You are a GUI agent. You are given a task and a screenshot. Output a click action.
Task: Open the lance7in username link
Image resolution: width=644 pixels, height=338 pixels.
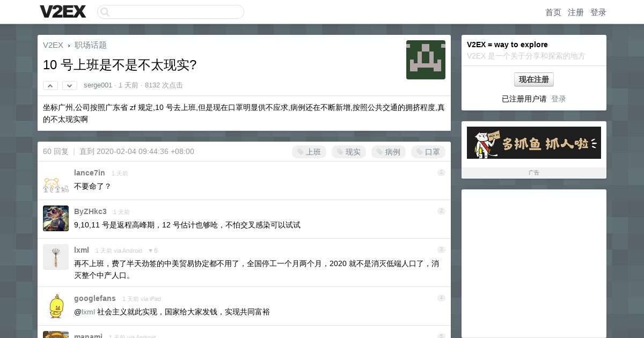(90, 173)
